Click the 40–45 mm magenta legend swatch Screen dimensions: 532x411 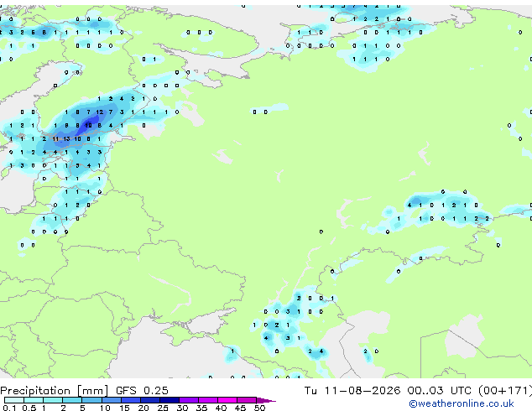click(x=227, y=400)
